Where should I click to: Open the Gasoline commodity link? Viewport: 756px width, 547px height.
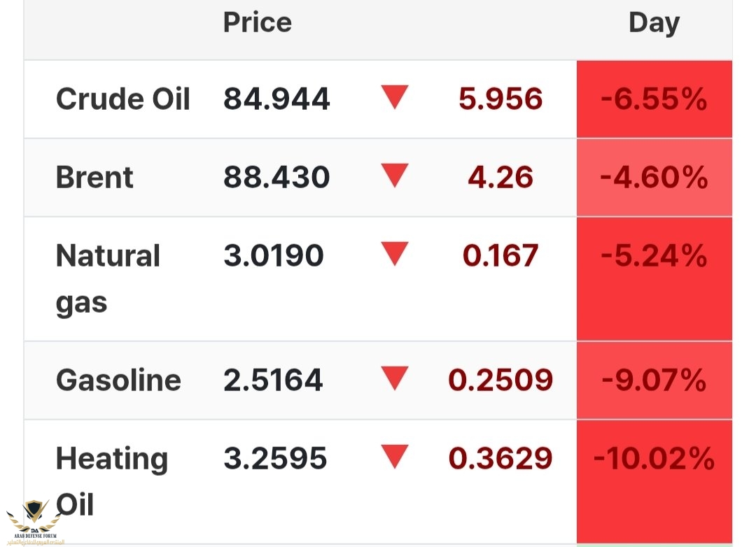click(x=118, y=380)
